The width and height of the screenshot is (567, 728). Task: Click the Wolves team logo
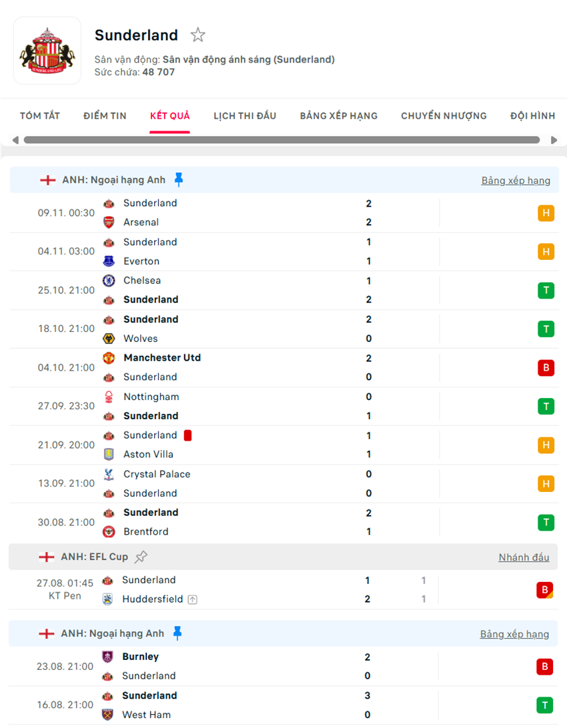point(109,339)
